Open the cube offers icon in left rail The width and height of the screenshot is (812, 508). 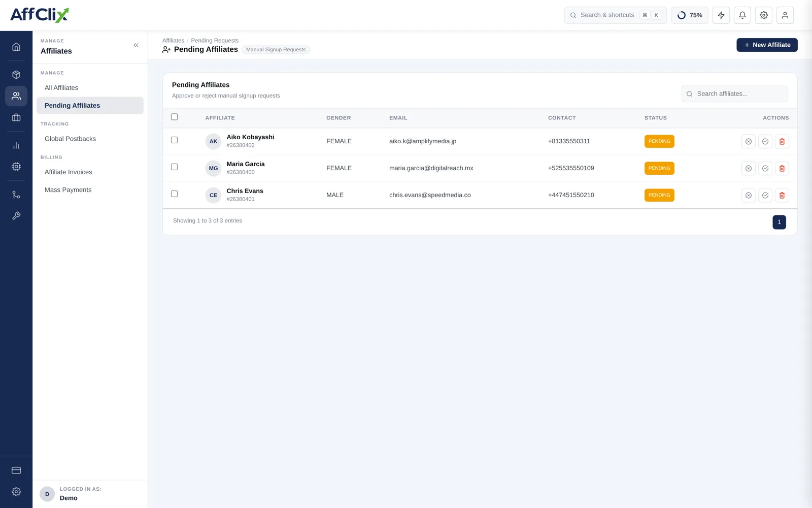tap(16, 75)
